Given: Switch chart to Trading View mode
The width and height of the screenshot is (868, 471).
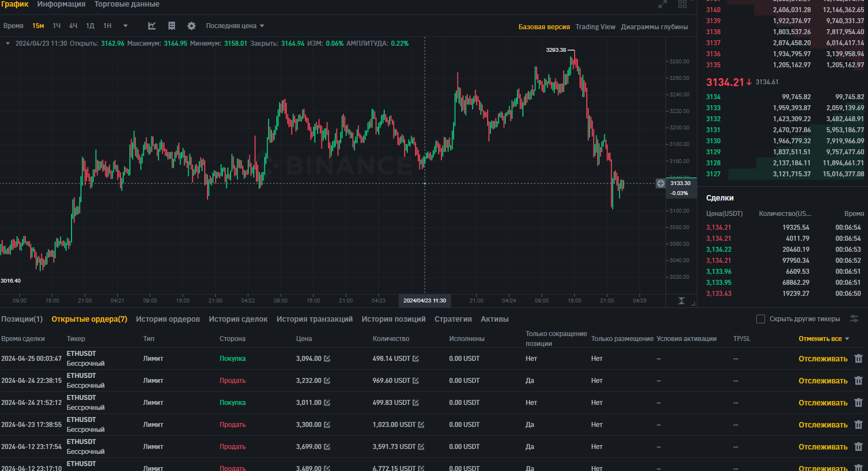Looking at the screenshot, I should 595,27.
